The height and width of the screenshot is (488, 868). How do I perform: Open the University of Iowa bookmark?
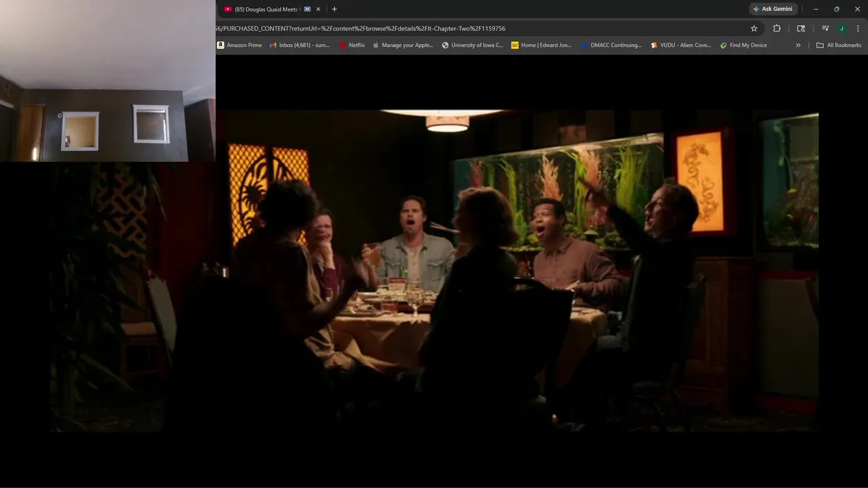pyautogui.click(x=473, y=45)
